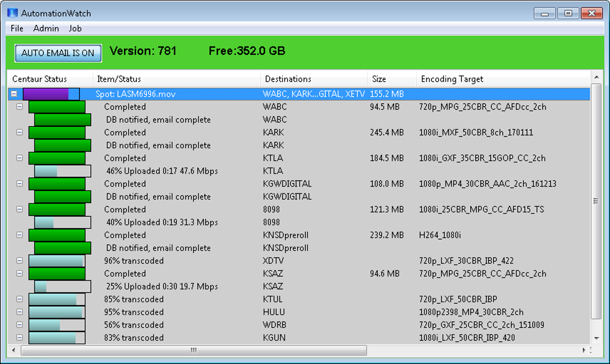610x364 pixels.
Task: Collapse the WDRB 56% transcoded node
Action: 20,325
